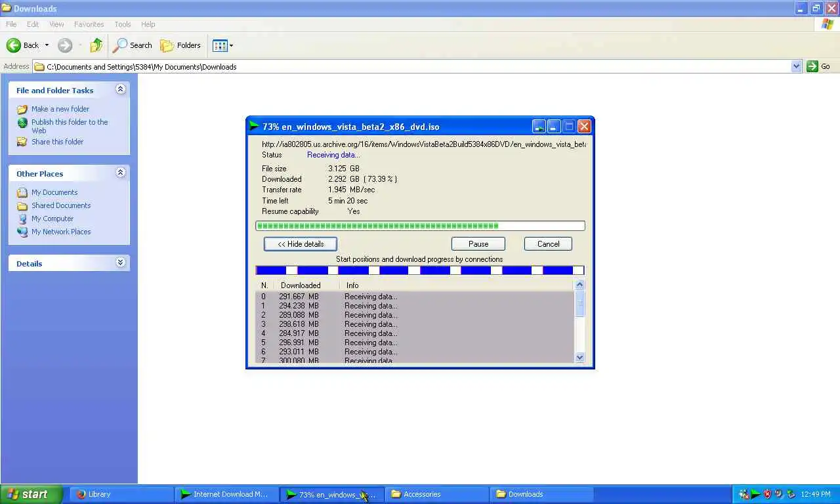Image resolution: width=840 pixels, height=504 pixels.
Task: Click the red security shield tray icon
Action: tap(767, 494)
